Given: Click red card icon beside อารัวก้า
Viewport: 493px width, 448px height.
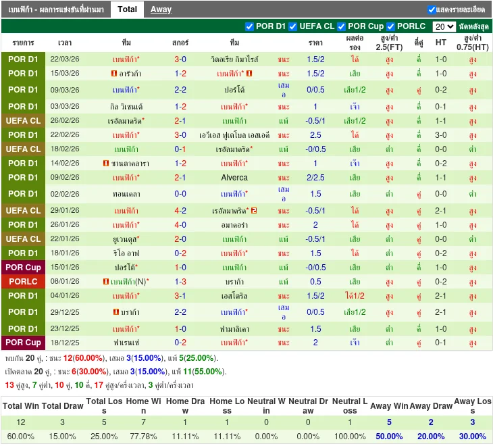Looking at the screenshot, I should [x=113, y=74].
